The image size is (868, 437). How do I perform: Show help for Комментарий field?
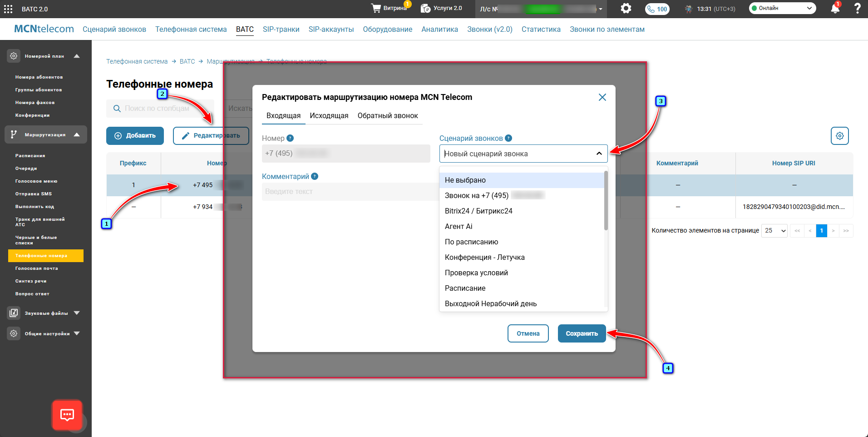click(315, 176)
